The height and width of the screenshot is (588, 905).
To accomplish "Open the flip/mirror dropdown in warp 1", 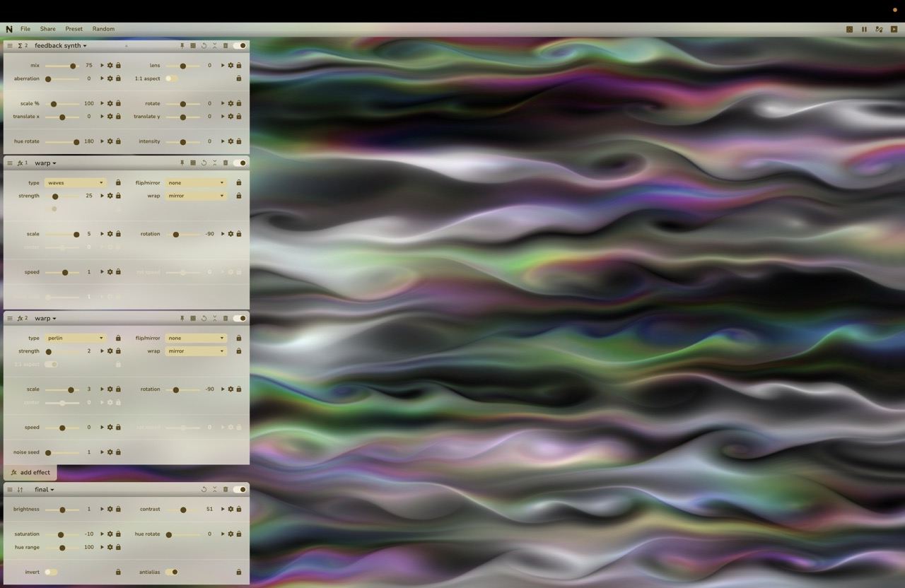I will (x=195, y=182).
